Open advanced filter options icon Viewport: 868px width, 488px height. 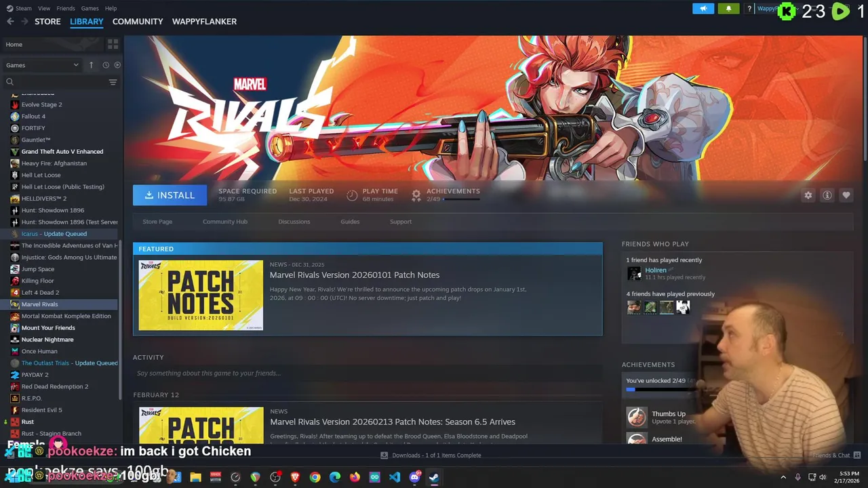point(113,82)
